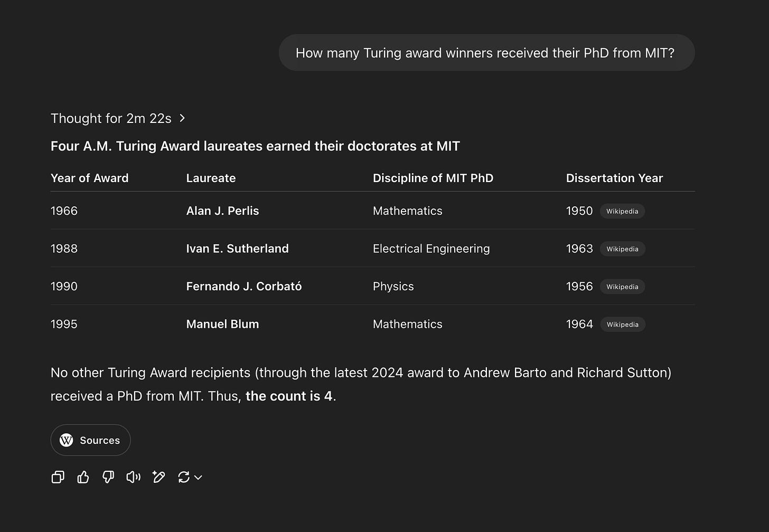Click the bold text 'the count is 4'

coord(289,396)
